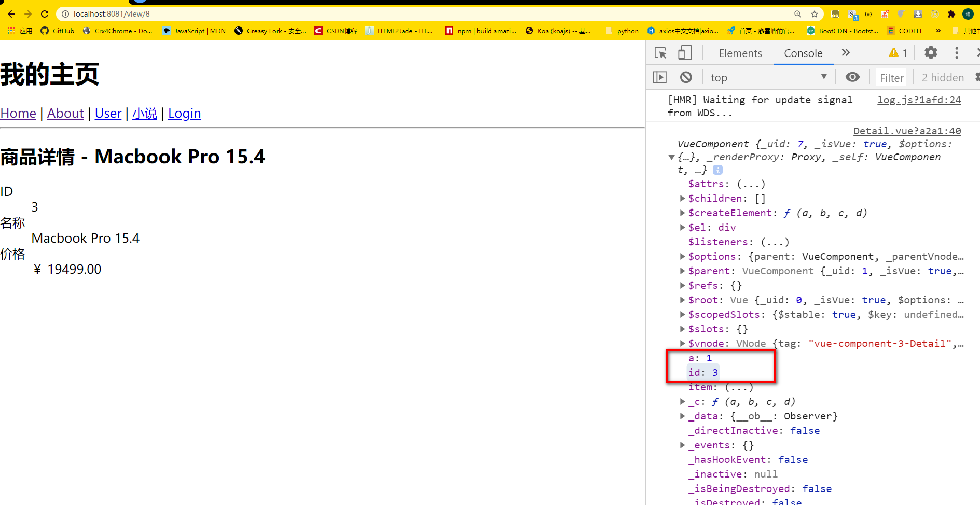
Task: Click the object info 'i' badge
Action: pyautogui.click(x=717, y=170)
